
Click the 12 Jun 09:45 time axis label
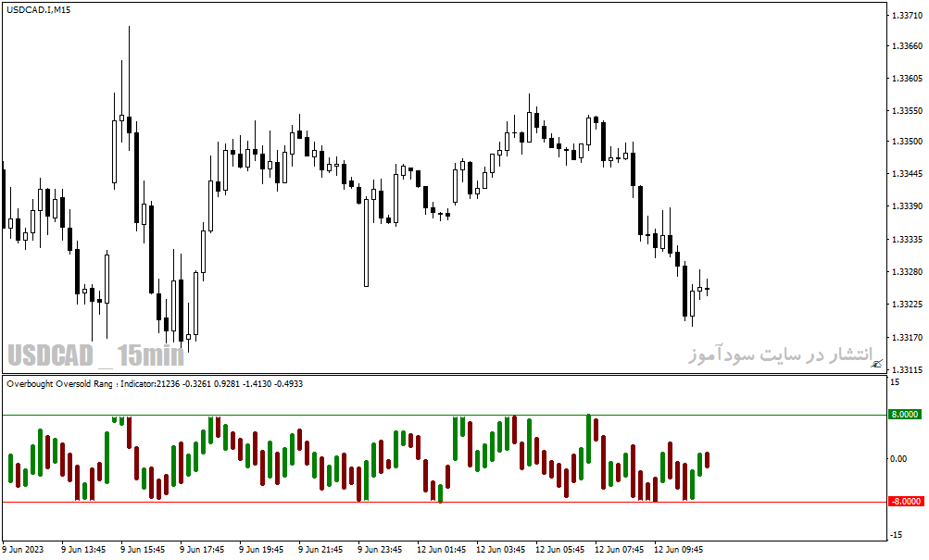(678, 549)
